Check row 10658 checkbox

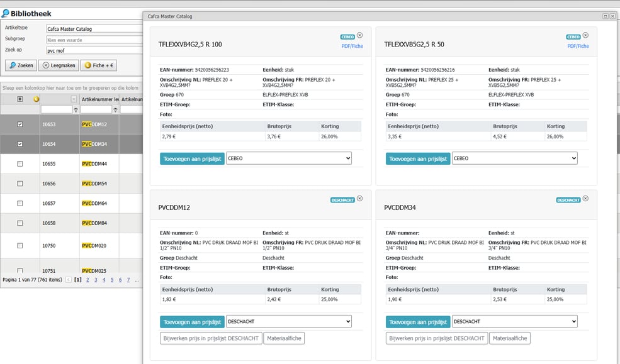click(x=20, y=223)
